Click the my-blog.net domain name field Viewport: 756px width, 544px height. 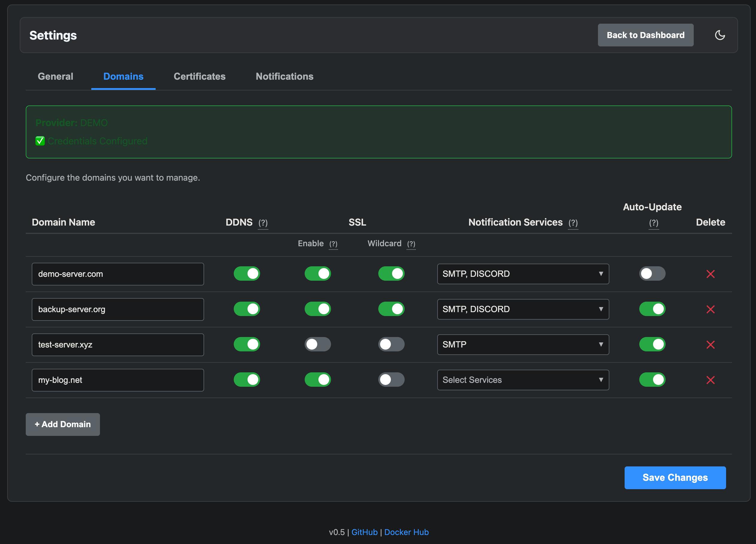(118, 380)
